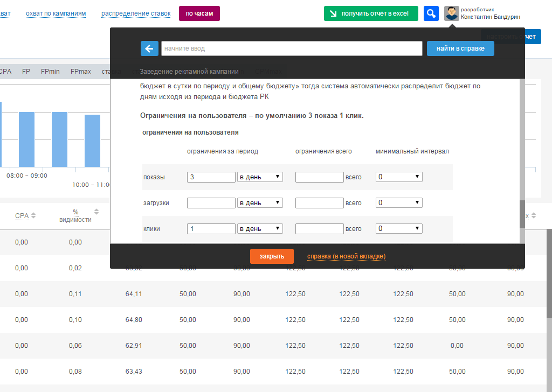Viewport: 552px width, 392px height.
Task: Click получить отчёт в excel button
Action: 371,13
